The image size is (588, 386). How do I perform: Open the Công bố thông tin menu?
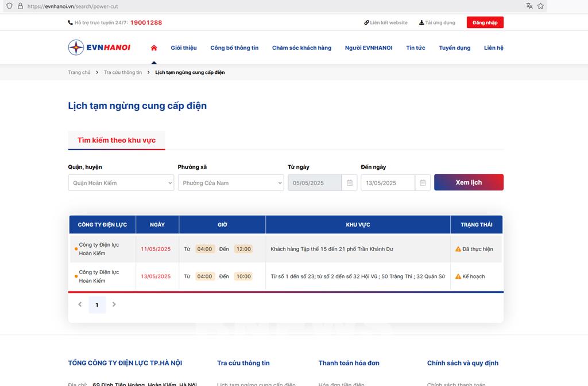tap(234, 48)
